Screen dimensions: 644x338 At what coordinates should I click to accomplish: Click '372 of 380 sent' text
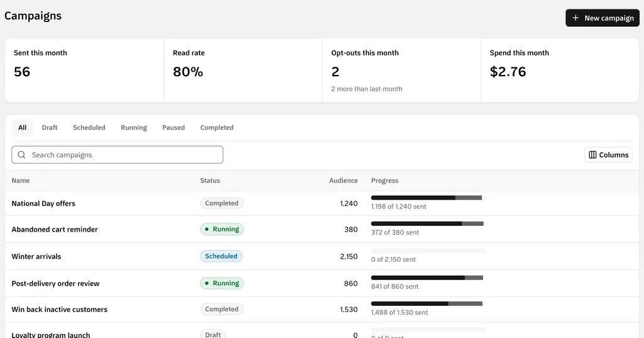click(395, 232)
